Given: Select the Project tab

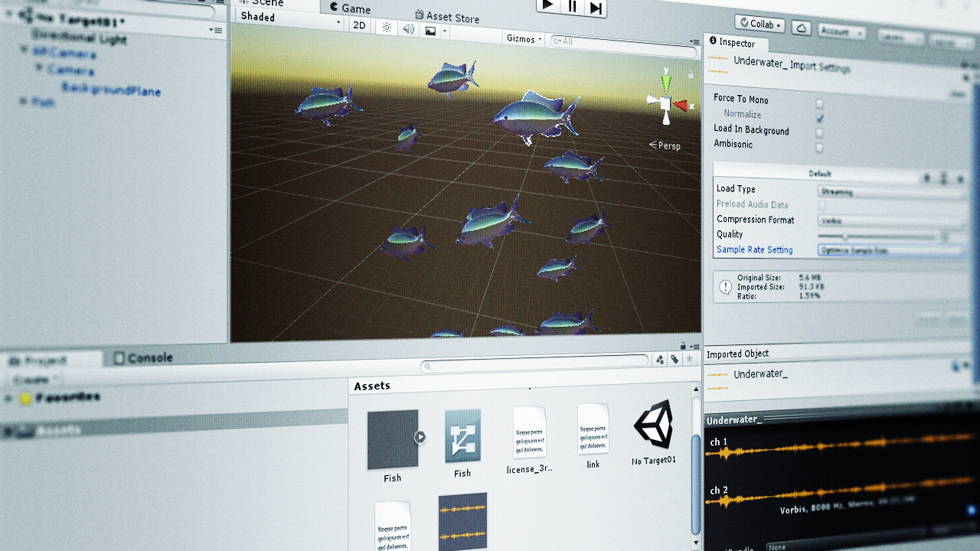Looking at the screenshot, I should coord(51,360).
